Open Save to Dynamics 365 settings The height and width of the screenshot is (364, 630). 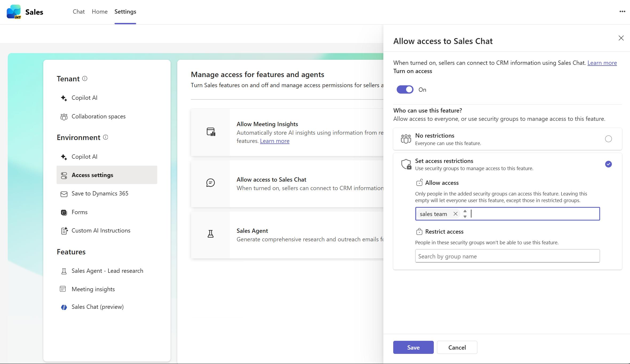pyautogui.click(x=100, y=193)
